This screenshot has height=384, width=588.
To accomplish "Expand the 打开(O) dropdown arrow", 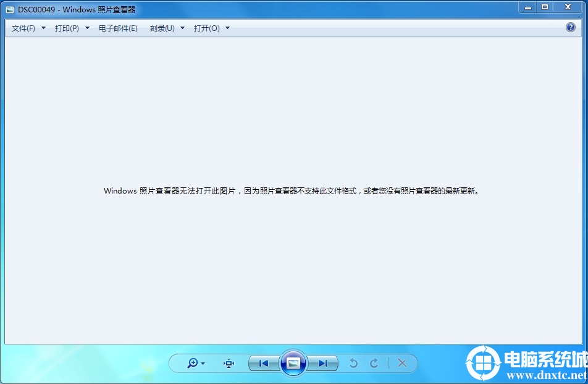I will tap(228, 28).
